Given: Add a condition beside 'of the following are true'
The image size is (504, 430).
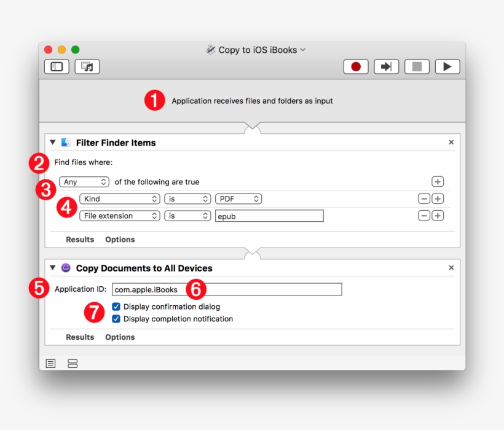Looking at the screenshot, I should point(438,182).
